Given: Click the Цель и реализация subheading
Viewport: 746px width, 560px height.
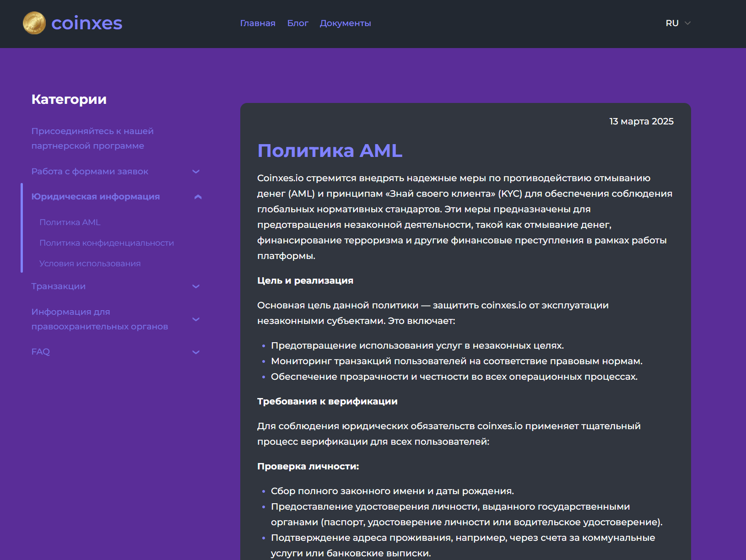Looking at the screenshot, I should 305,280.
